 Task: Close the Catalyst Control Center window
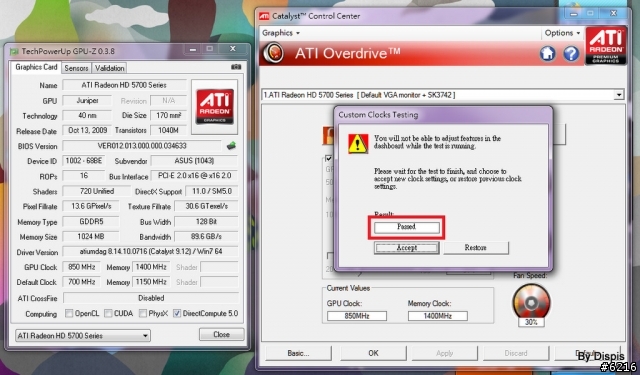pos(613,14)
